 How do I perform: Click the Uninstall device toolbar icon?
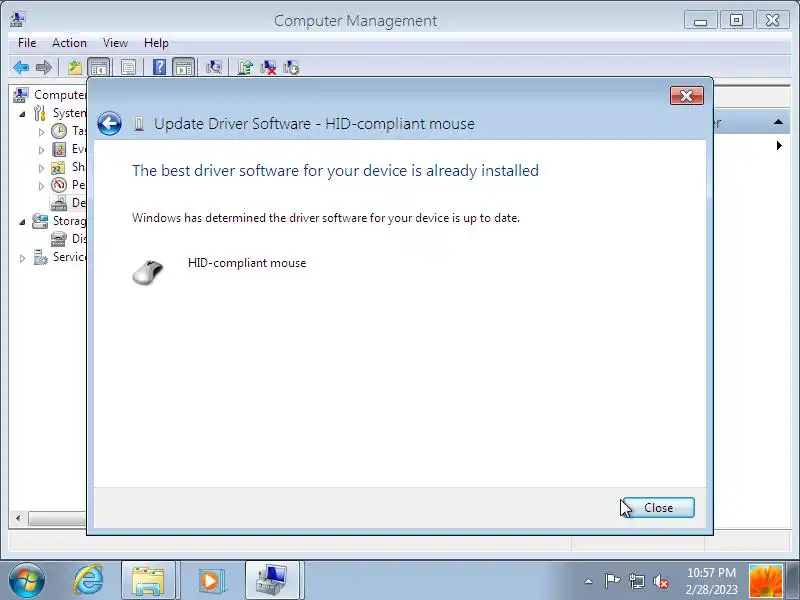click(268, 67)
